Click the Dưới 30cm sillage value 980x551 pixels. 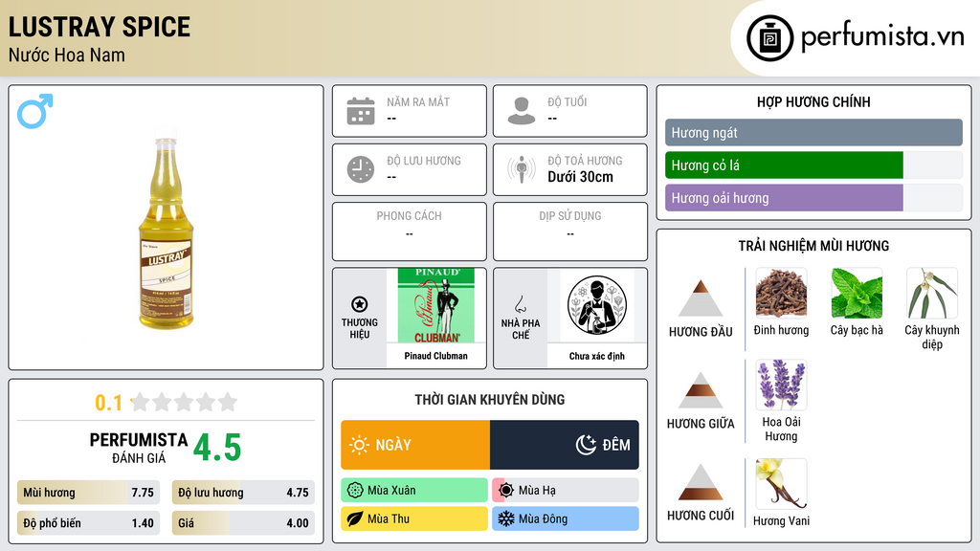pyautogui.click(x=580, y=177)
